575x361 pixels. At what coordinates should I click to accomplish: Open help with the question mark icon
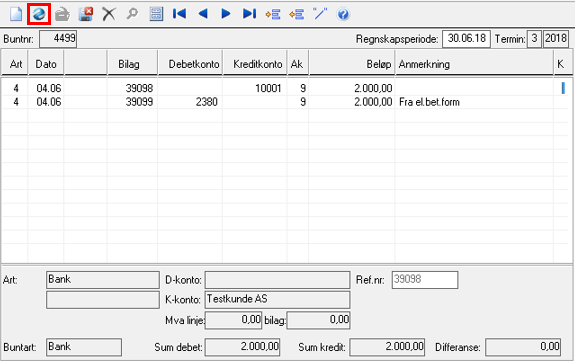point(343,14)
